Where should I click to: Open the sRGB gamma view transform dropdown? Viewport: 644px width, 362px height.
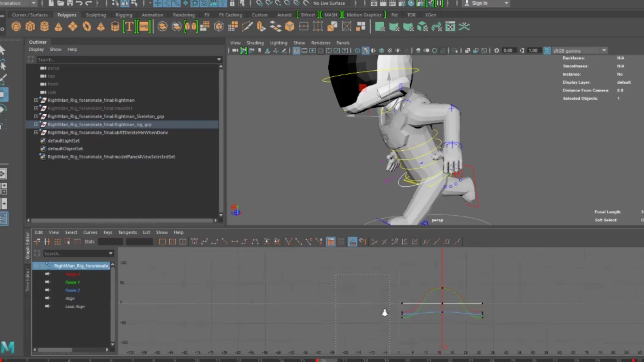604,51
